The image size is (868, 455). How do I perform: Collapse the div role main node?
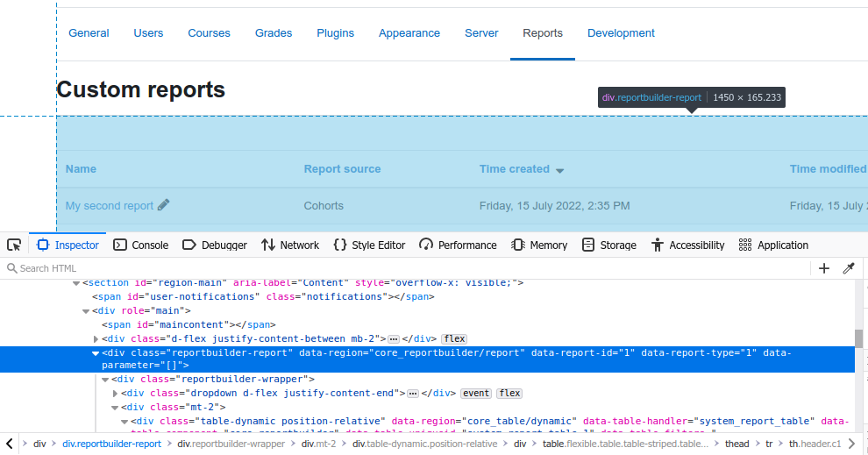click(x=86, y=311)
